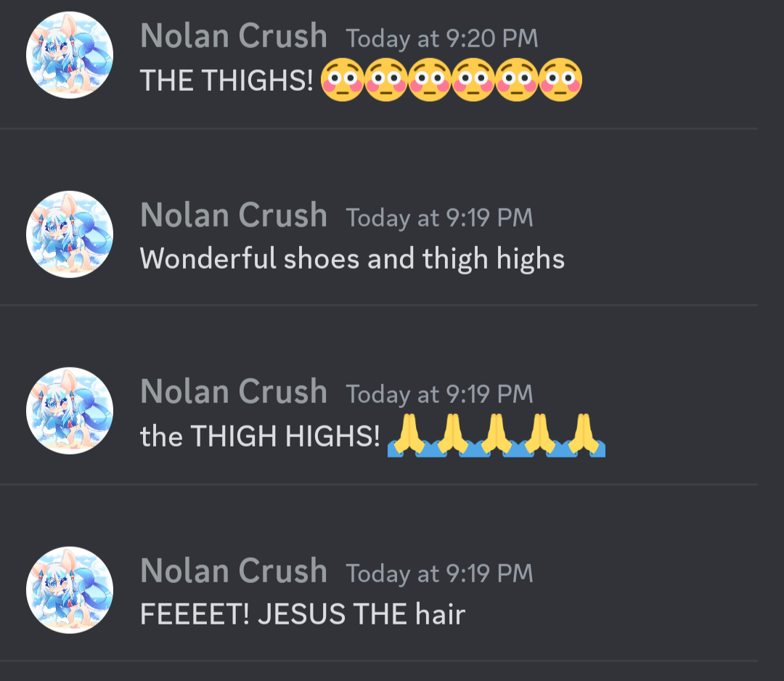Select the 'THE THIGHS!' message text
The width and height of the screenshot is (784, 681).
tap(226, 81)
